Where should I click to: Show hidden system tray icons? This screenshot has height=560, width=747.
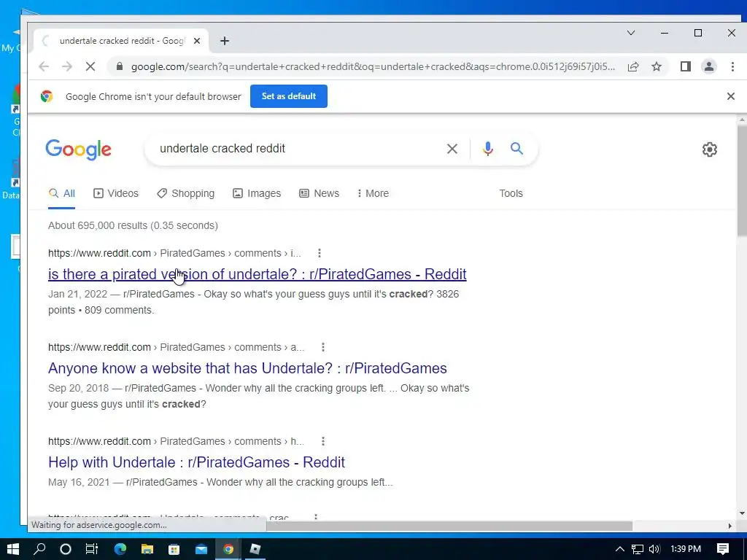pyautogui.click(x=620, y=549)
